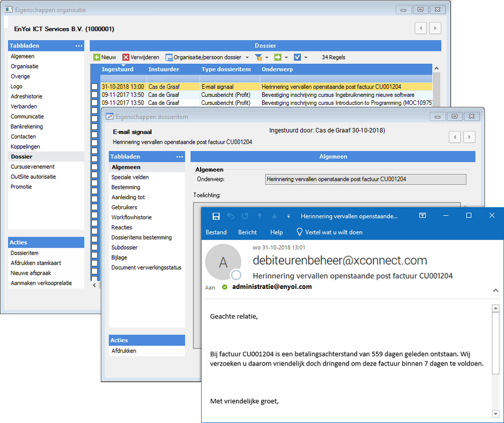Open the Organisatie/persoon dossier icon
This screenshot has height=423, width=504.
coord(169,57)
